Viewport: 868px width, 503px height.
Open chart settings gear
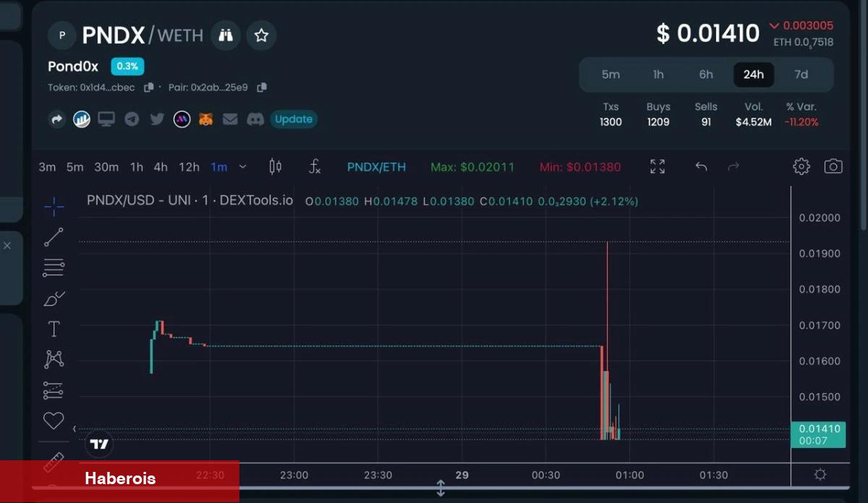coord(801,166)
